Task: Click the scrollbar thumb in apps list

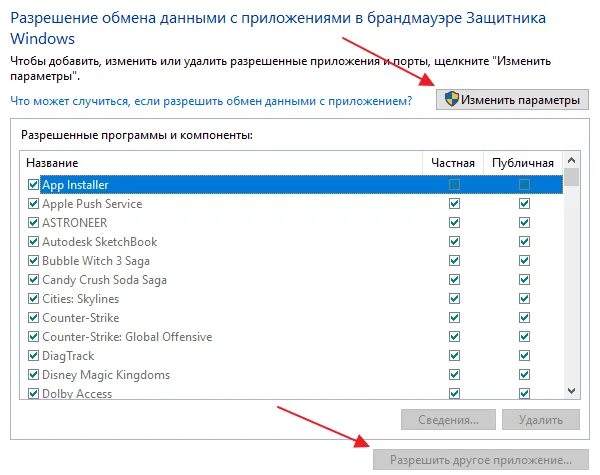Action: pos(572,177)
